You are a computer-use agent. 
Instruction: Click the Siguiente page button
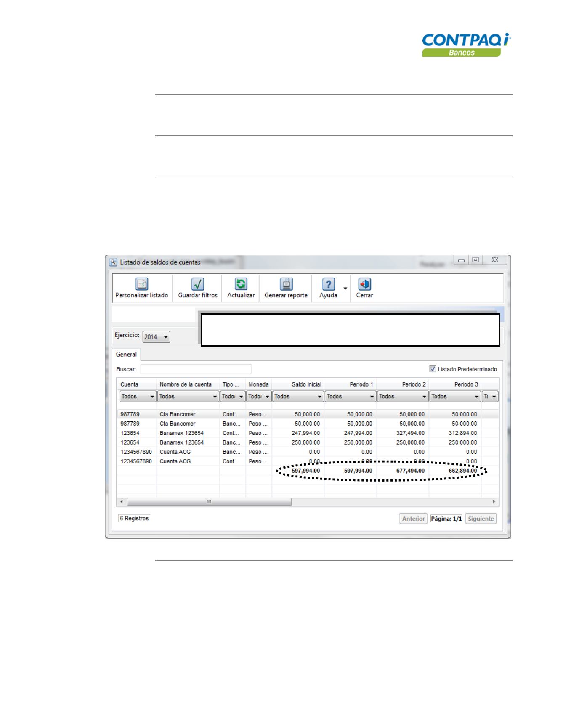coord(481,519)
